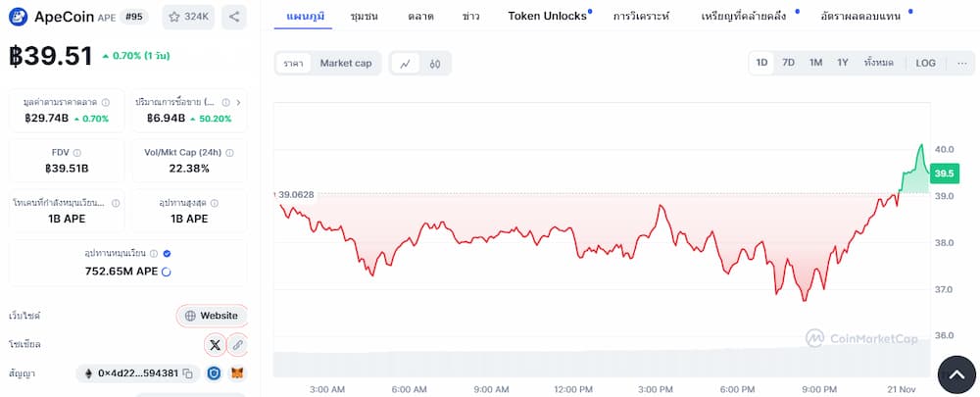Add ApeCoin to watchlist star button
This screenshot has height=397, width=980.
pyautogui.click(x=188, y=17)
